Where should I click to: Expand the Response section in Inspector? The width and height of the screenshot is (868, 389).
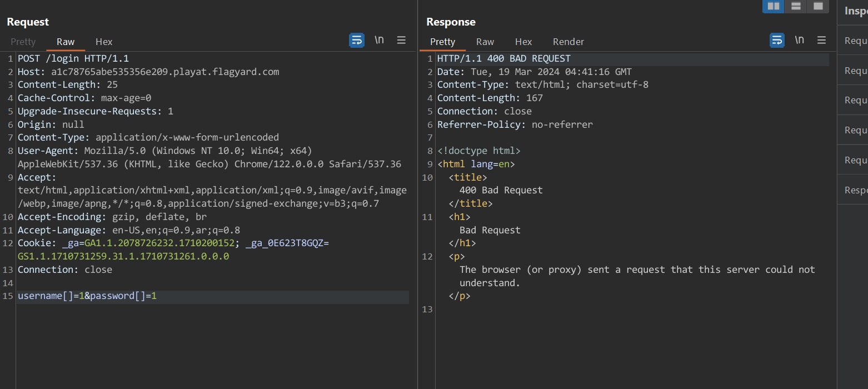point(856,190)
